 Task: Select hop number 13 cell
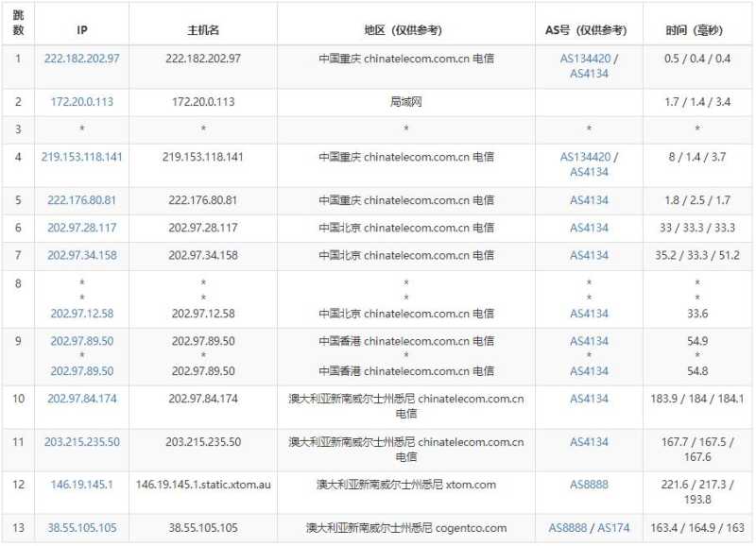click(x=18, y=528)
